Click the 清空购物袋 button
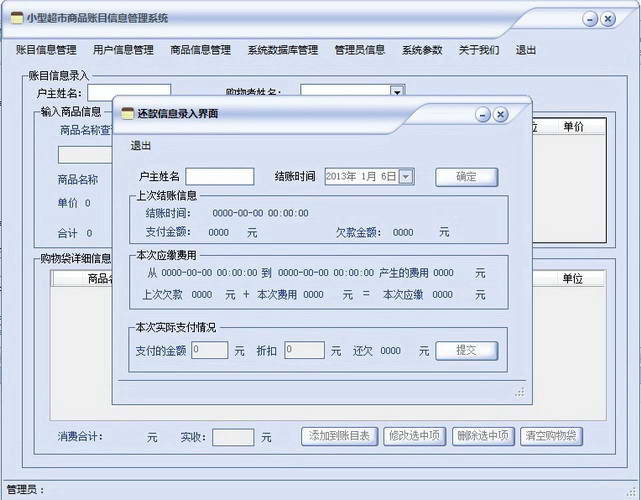This screenshot has width=641, height=500. [551, 436]
